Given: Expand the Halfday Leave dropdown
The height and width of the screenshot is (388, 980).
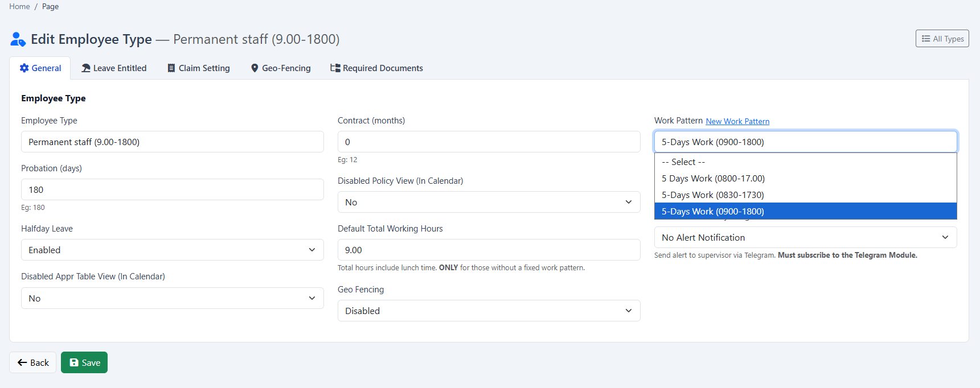Looking at the screenshot, I should pos(172,250).
